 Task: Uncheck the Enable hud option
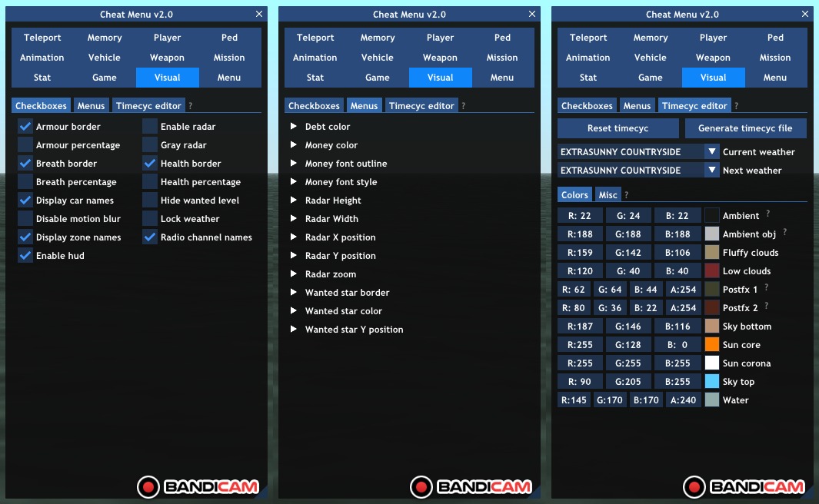tap(25, 255)
